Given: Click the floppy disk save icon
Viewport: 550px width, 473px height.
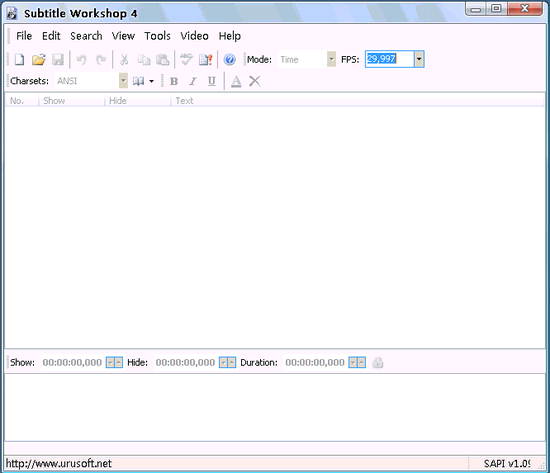Looking at the screenshot, I should pyautogui.click(x=58, y=60).
